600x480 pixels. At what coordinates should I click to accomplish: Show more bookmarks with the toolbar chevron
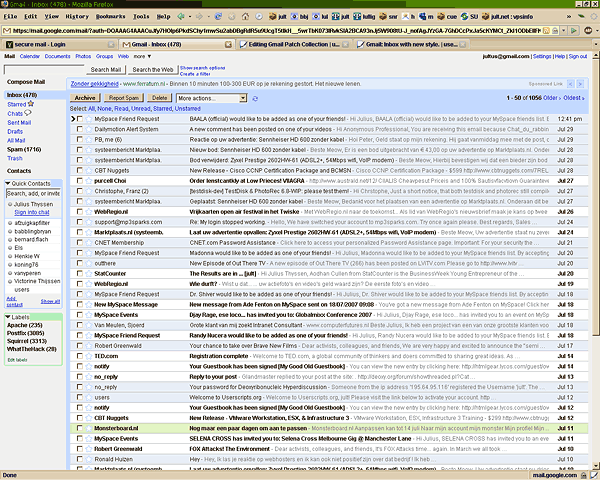tap(569, 16)
